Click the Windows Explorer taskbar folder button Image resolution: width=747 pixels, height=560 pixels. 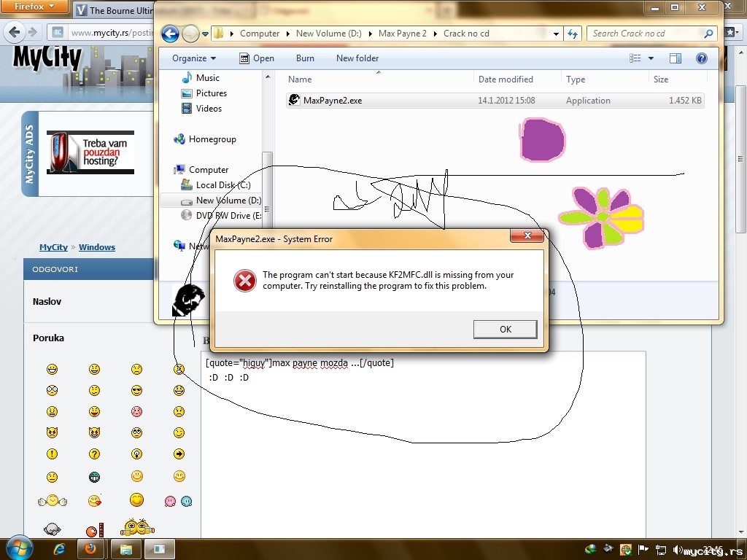[x=125, y=549]
